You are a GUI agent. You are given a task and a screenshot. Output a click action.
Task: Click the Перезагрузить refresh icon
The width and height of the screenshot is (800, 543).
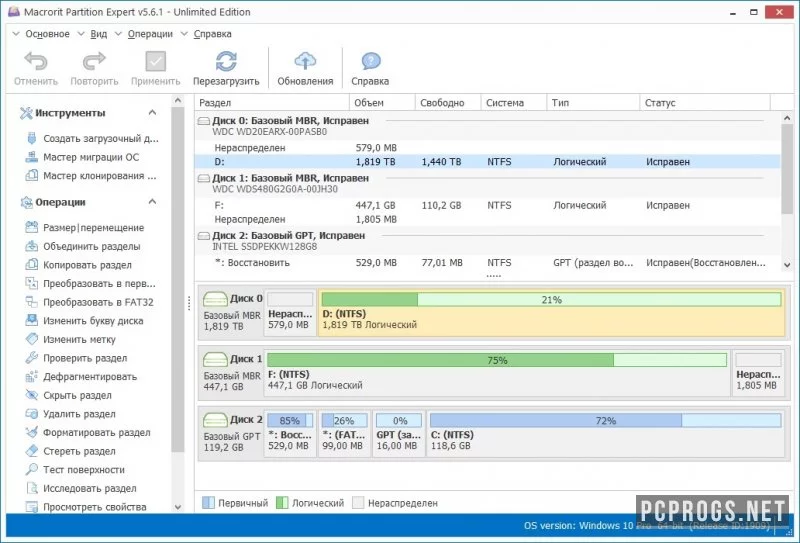[226, 61]
